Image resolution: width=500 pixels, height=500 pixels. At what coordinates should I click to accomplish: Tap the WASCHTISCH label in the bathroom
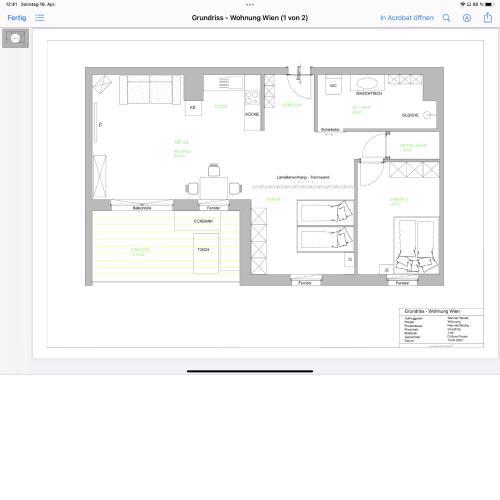coord(369,94)
